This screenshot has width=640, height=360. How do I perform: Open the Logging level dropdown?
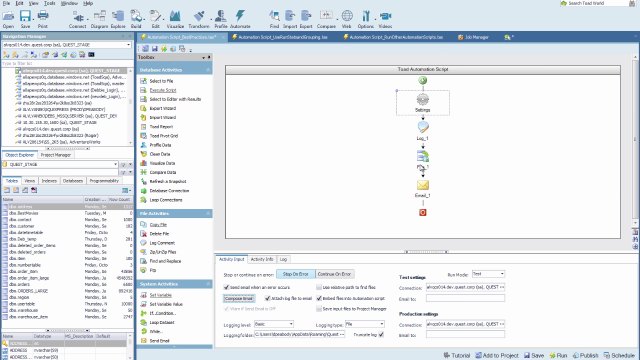(291, 324)
